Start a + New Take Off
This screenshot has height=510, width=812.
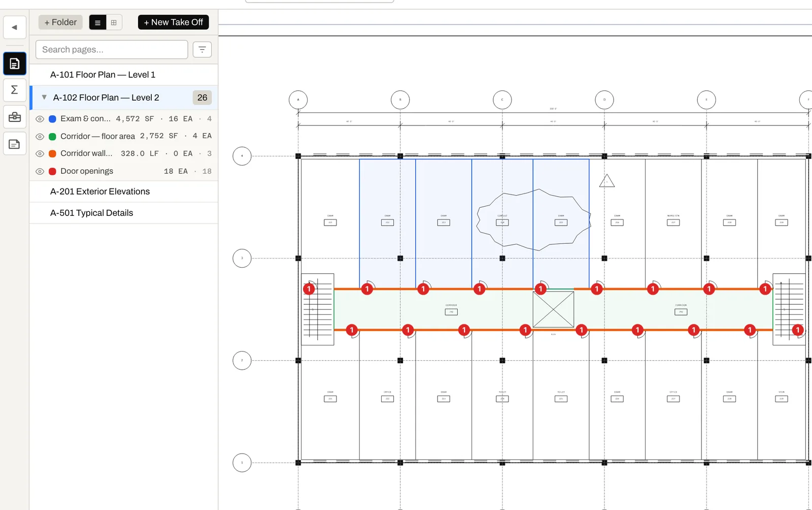point(173,22)
